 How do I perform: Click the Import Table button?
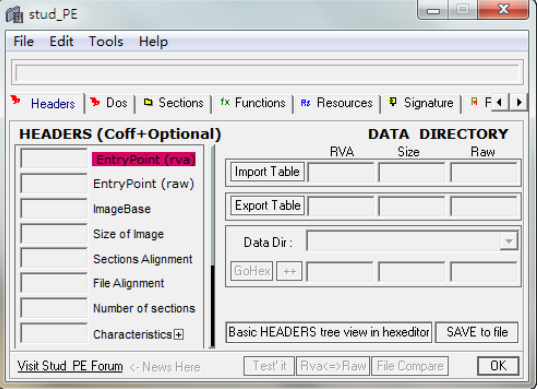coord(267,172)
